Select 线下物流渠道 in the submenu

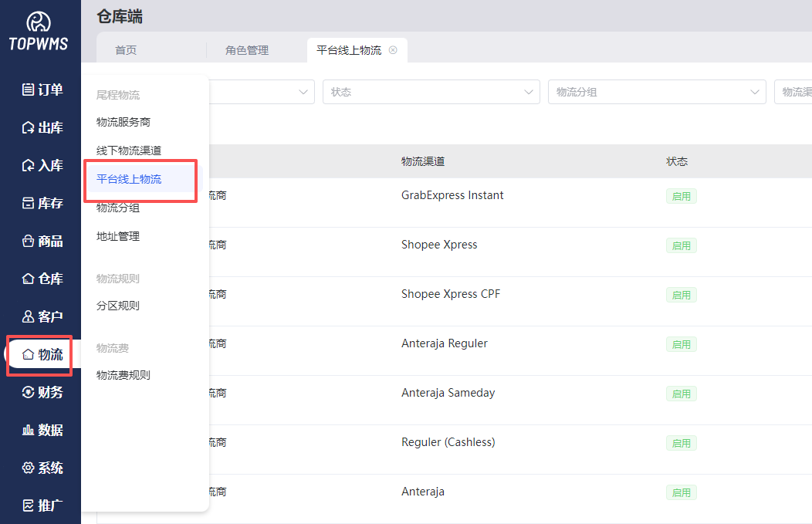pos(129,150)
